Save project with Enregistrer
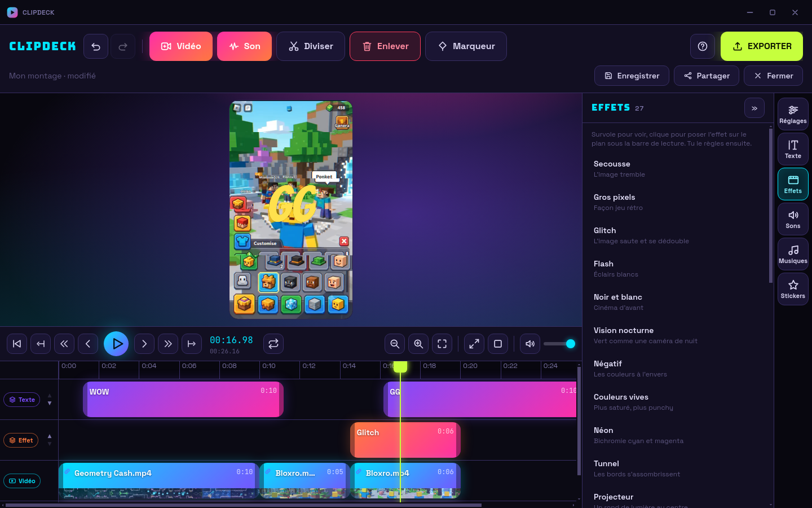 pyautogui.click(x=632, y=76)
